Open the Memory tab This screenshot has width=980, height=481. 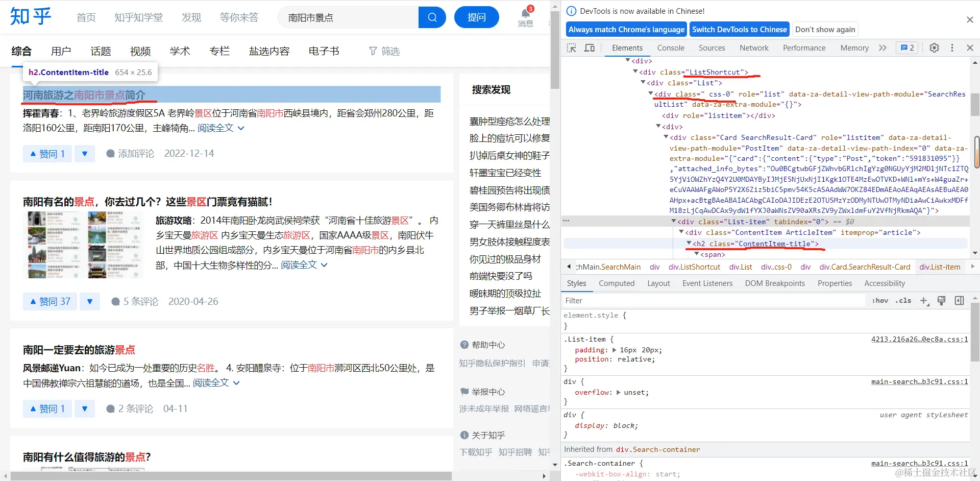pyautogui.click(x=854, y=48)
